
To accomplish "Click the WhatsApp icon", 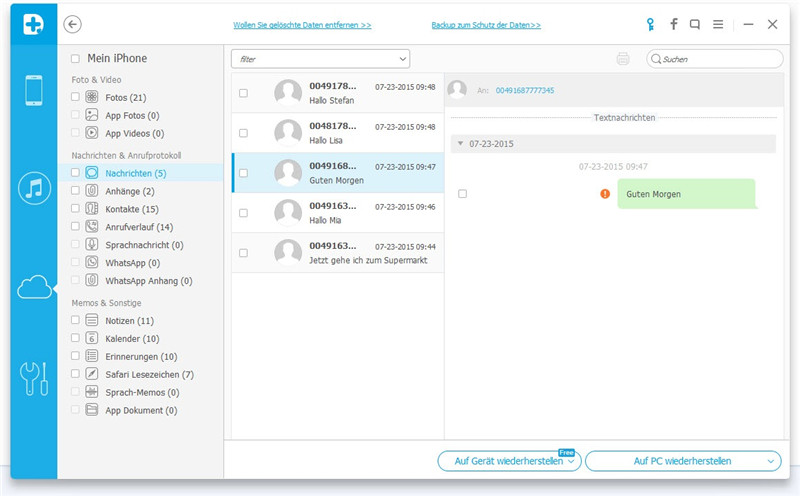I will 92,262.
